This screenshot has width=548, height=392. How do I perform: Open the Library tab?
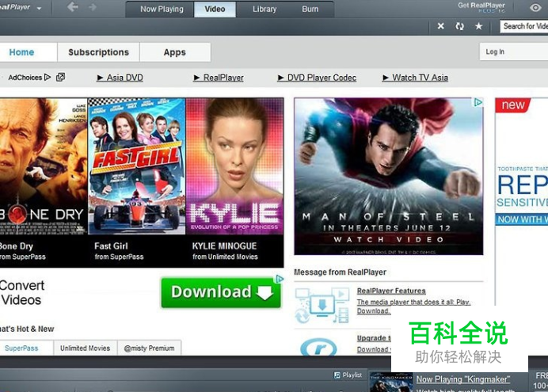pyautogui.click(x=264, y=9)
